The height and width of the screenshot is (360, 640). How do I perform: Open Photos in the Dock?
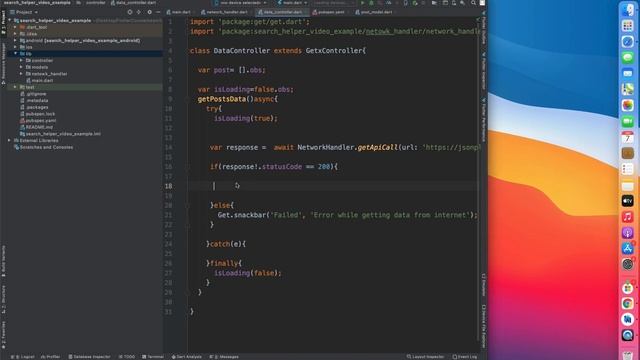(628, 105)
